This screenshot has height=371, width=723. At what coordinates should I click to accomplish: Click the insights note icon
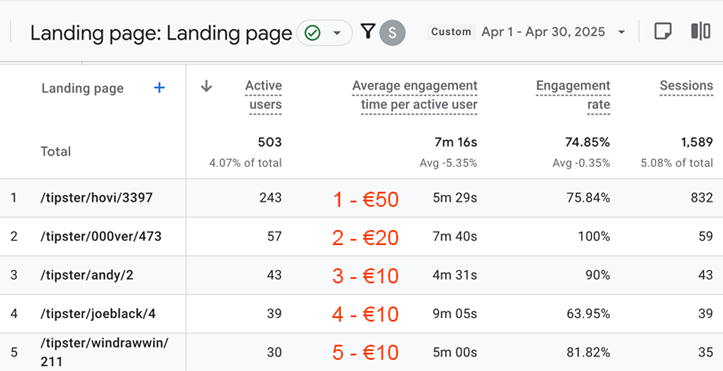(663, 32)
